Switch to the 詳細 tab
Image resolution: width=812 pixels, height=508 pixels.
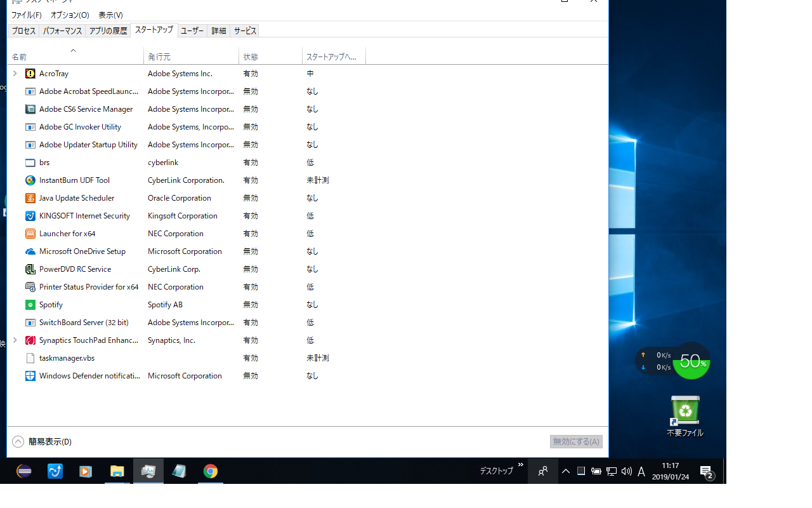pyautogui.click(x=219, y=30)
